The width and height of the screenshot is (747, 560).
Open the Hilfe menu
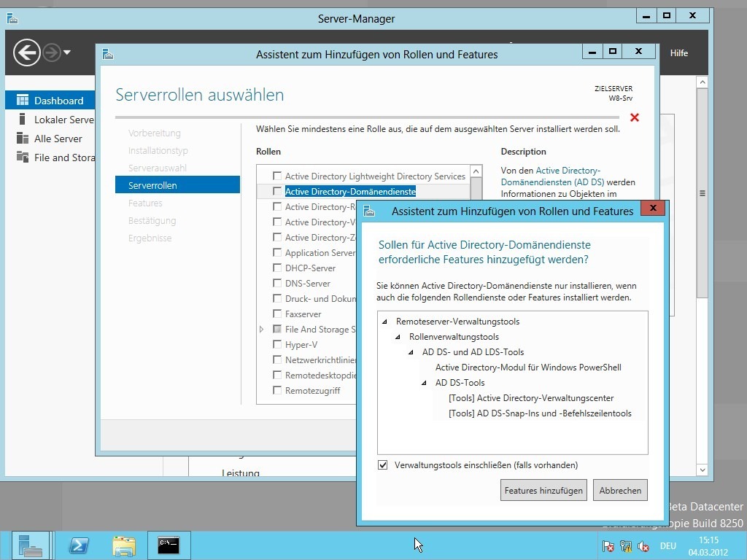[679, 52]
